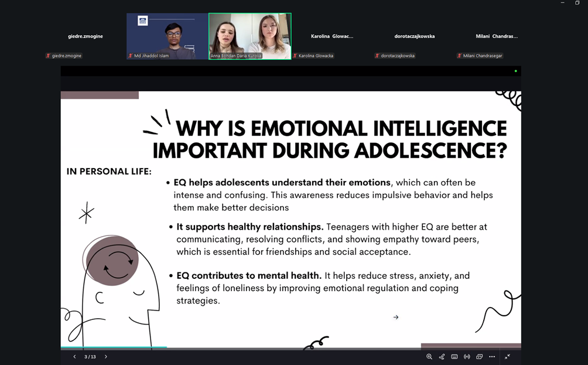The width and height of the screenshot is (588, 365).
Task: Click muted mic icon on Karolina Glowacka
Action: (x=295, y=56)
